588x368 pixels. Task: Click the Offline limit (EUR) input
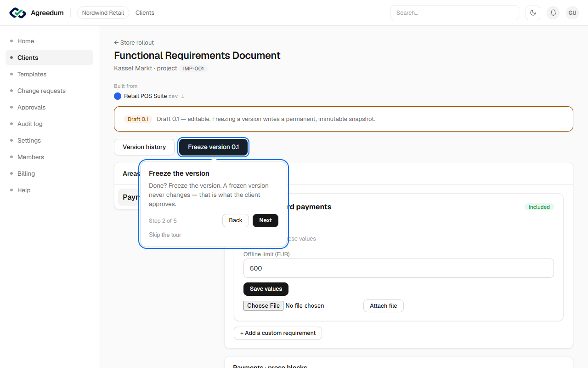coord(398,268)
